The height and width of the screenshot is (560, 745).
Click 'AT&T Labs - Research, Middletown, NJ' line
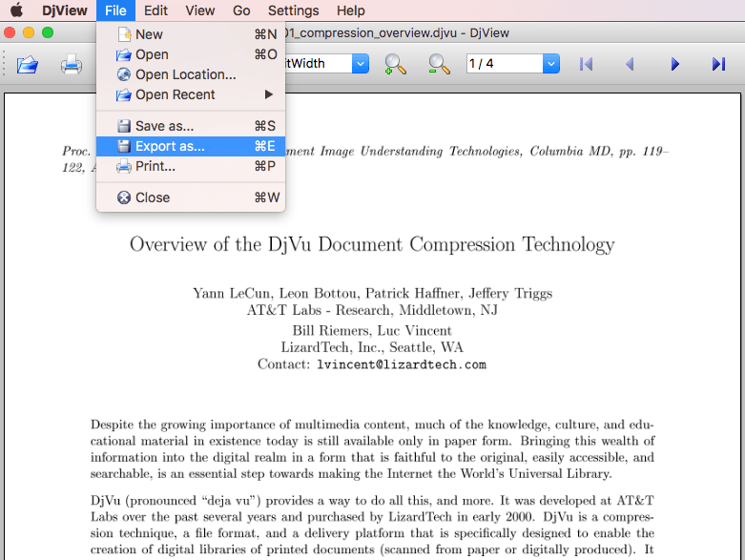coord(372,310)
